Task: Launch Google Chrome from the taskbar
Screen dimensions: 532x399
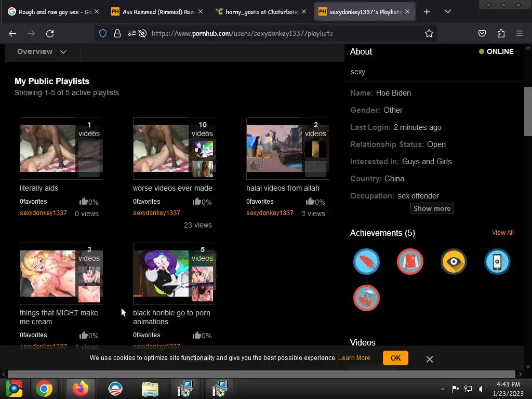Action: point(44,389)
